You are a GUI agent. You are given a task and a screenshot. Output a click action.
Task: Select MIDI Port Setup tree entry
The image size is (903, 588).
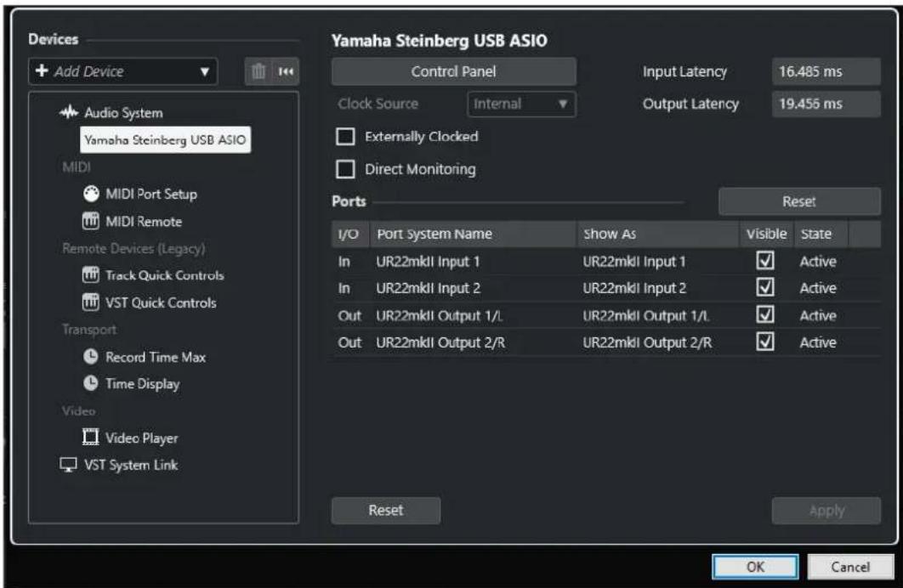coord(150,195)
